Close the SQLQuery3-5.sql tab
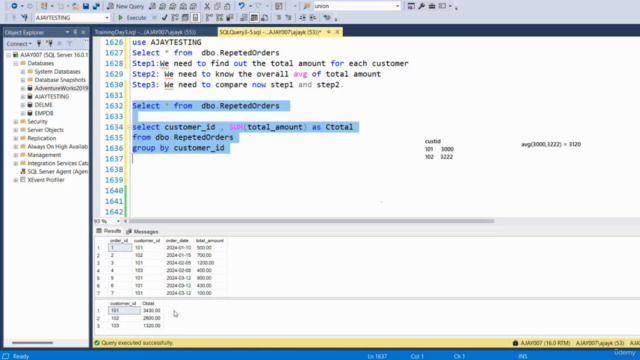 pyautogui.click(x=337, y=32)
